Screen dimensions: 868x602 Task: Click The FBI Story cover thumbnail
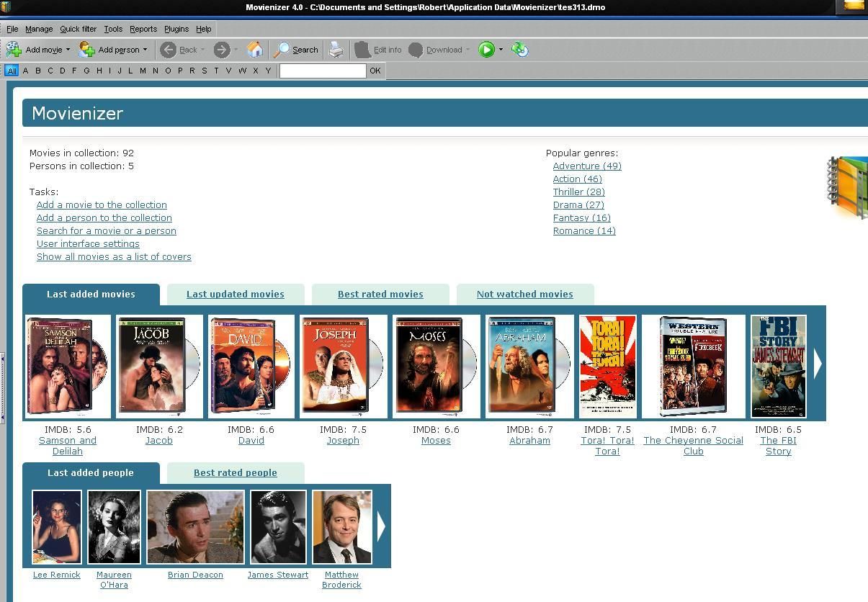click(779, 366)
